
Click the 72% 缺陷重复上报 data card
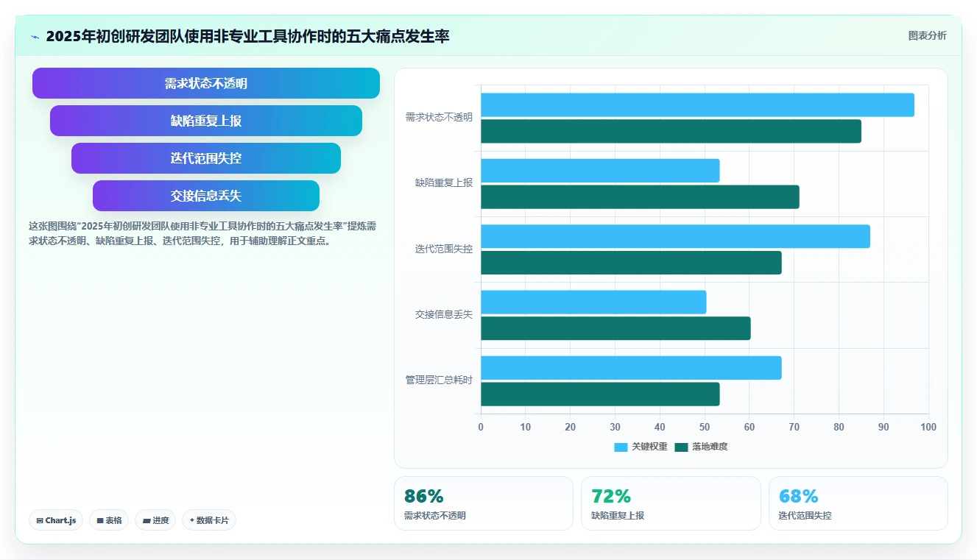click(x=671, y=503)
